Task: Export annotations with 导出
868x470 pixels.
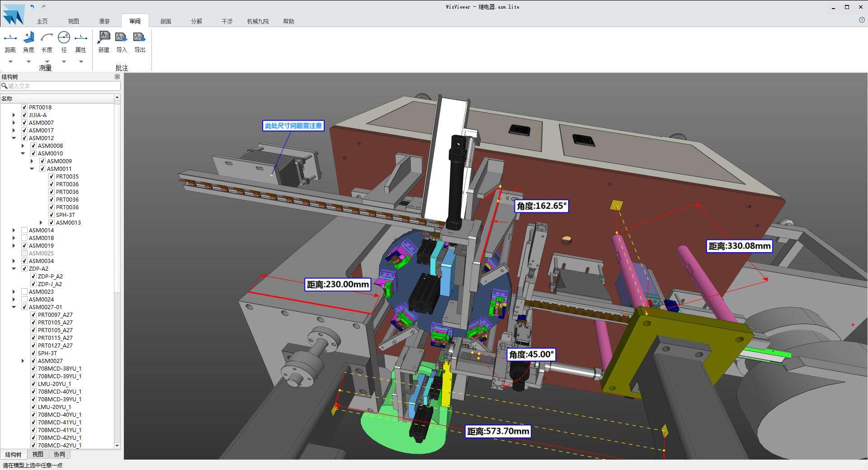Action: (140, 42)
